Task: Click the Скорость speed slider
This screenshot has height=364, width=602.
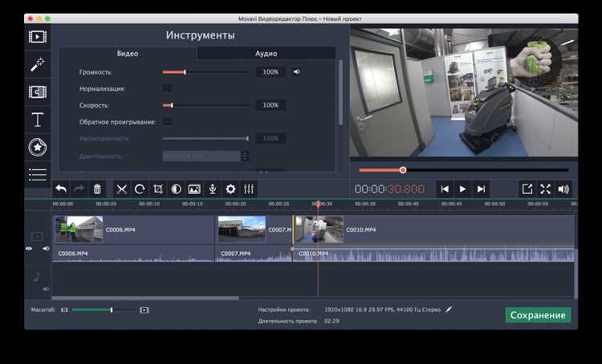Action: click(x=205, y=105)
